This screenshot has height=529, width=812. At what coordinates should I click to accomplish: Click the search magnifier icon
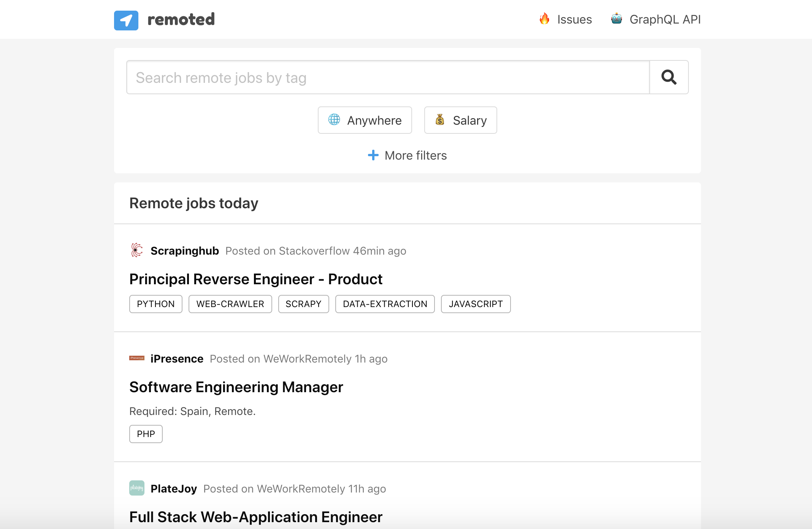(x=669, y=77)
